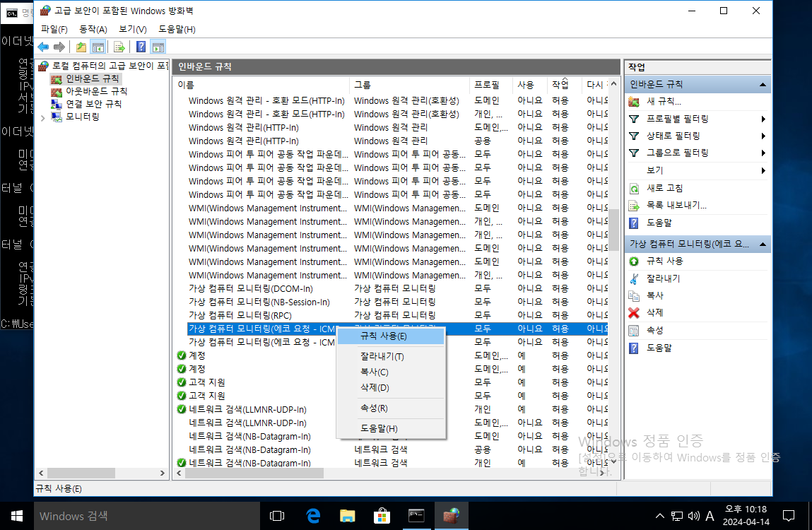Click the Forward arrow toolbar icon
This screenshot has width=812, height=530.
coord(59,47)
